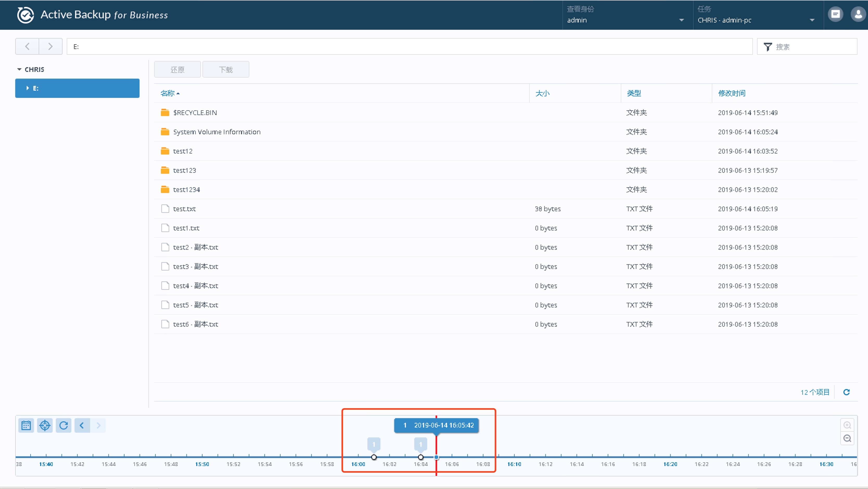The image size is (868, 489).
Task: Click the 15:50 timeline tick label
Action: pyautogui.click(x=202, y=464)
